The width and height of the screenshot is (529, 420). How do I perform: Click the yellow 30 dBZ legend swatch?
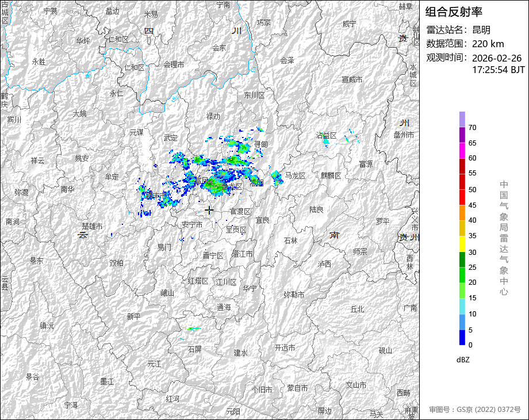(x=462, y=244)
